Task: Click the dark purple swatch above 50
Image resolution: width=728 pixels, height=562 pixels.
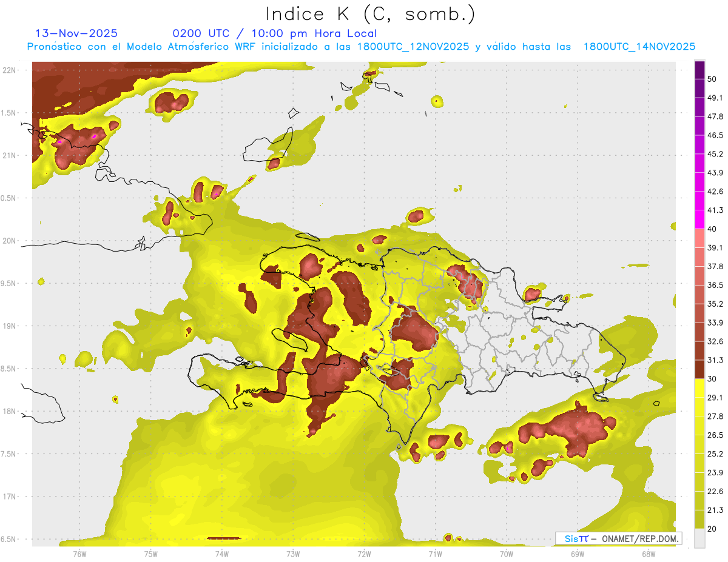Action: click(x=699, y=70)
